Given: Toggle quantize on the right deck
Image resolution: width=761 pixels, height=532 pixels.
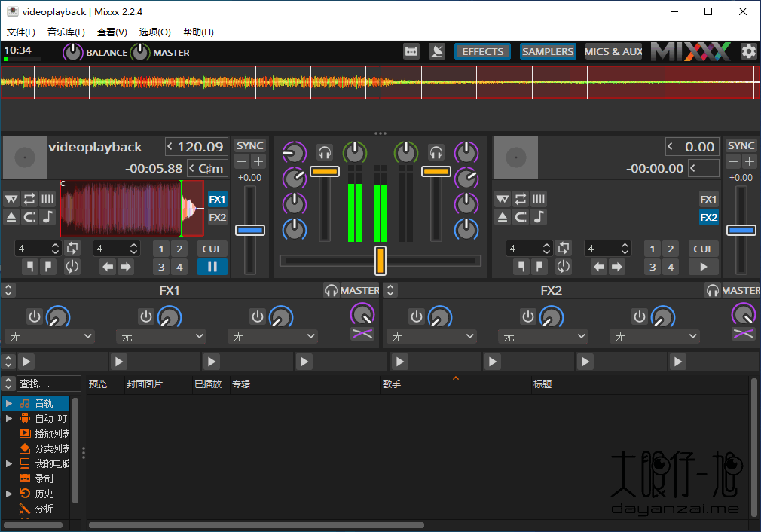Looking at the screenshot, I should tap(521, 217).
